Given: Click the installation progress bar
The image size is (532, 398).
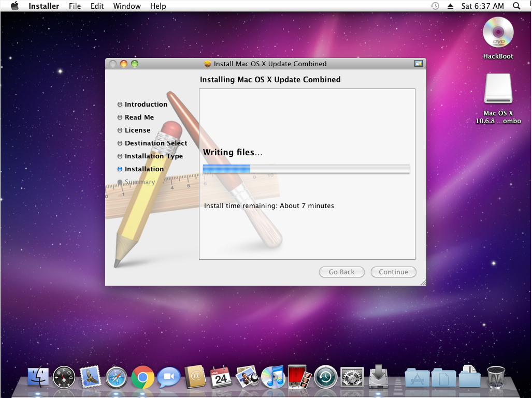Looking at the screenshot, I should pos(306,169).
